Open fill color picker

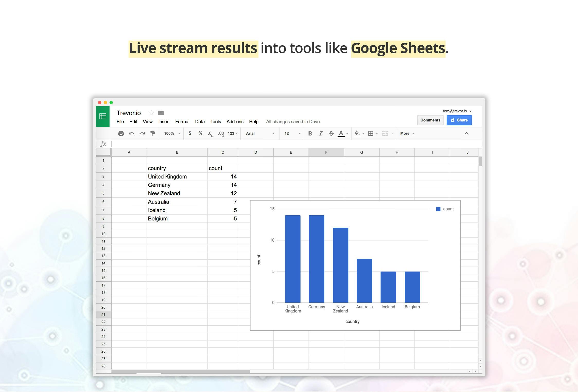coord(357,133)
